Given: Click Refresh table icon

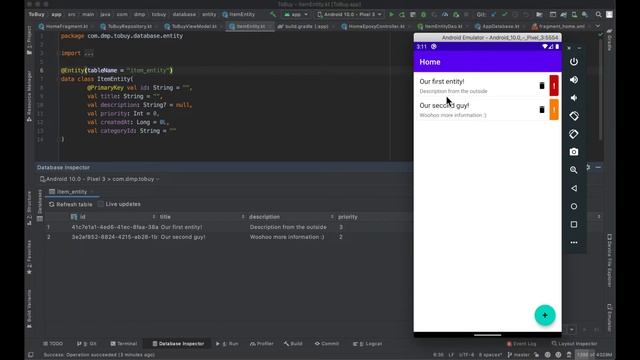Looking at the screenshot, I should pyautogui.click(x=51, y=204).
